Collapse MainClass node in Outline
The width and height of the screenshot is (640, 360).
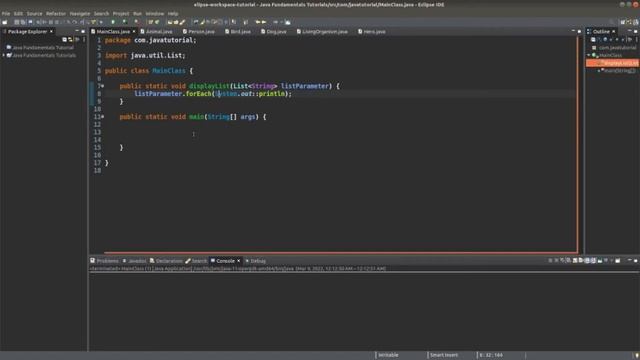(x=589, y=55)
